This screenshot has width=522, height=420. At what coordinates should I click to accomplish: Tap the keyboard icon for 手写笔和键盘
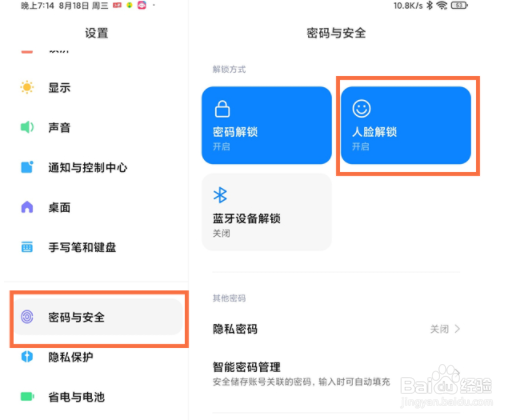tap(27, 247)
